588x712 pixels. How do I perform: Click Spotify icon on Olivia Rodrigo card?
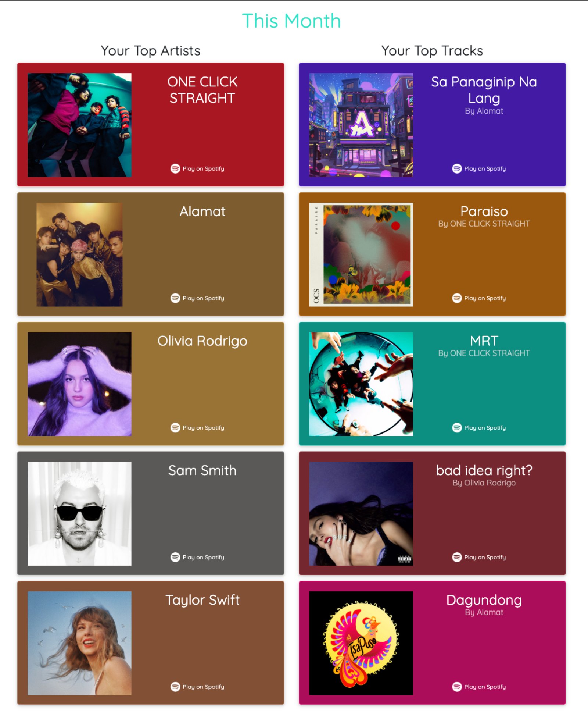(x=175, y=427)
